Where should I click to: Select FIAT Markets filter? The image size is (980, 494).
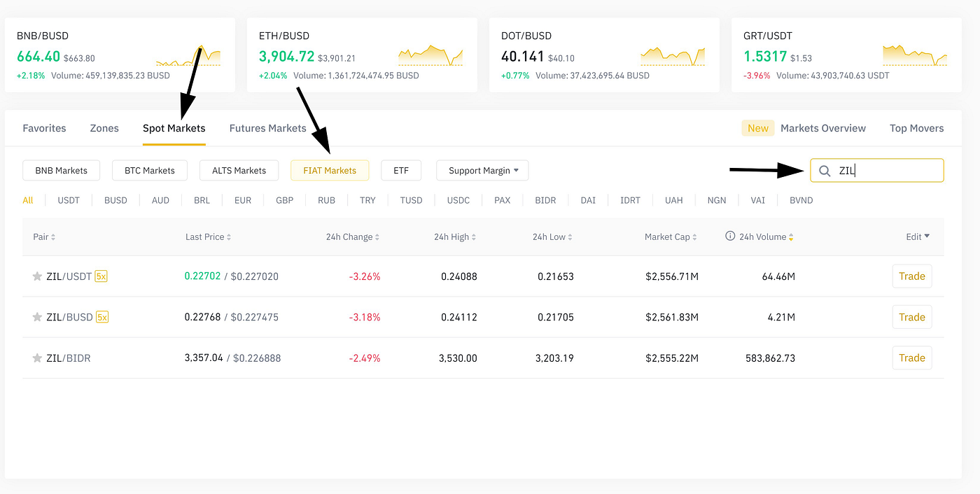(x=330, y=171)
